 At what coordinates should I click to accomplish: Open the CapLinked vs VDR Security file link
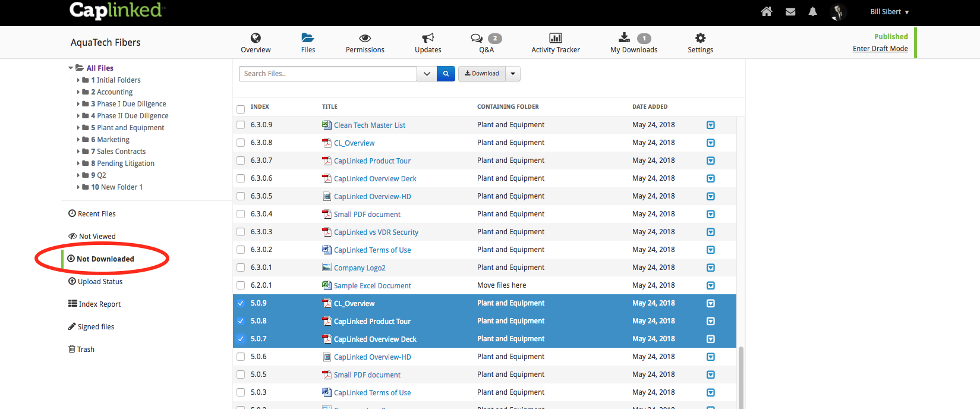(376, 232)
